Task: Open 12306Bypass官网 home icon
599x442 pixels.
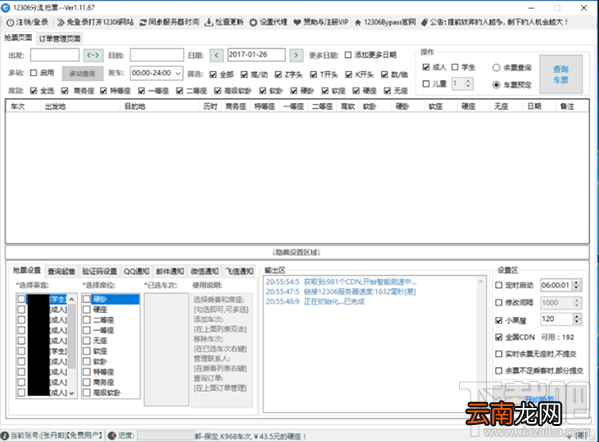Action: 358,23
